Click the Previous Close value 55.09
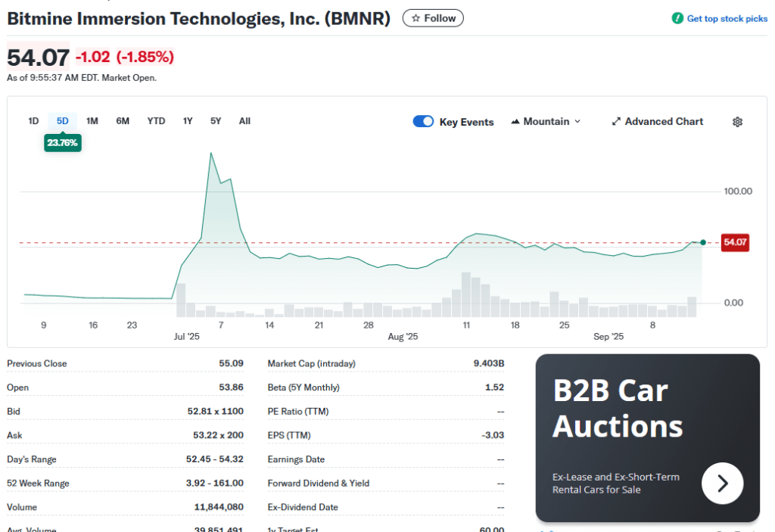This screenshot has width=775, height=532. 231,363
